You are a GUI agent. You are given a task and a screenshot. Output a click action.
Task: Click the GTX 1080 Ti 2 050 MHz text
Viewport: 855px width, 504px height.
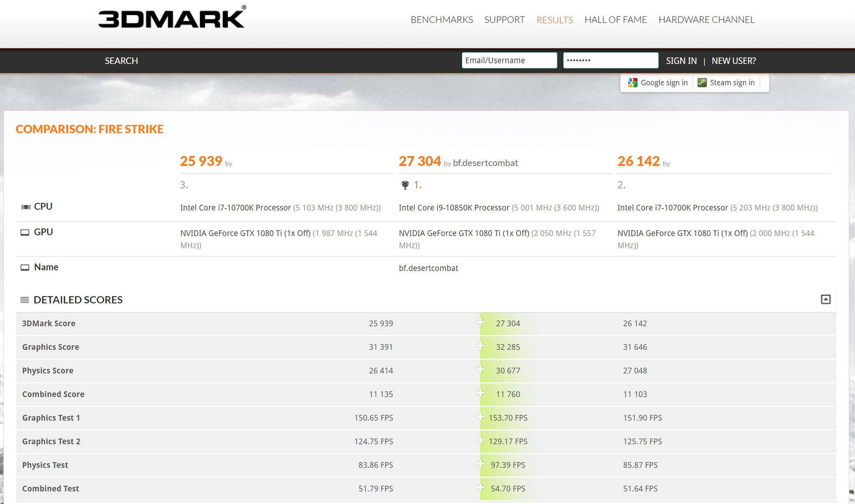click(497, 239)
